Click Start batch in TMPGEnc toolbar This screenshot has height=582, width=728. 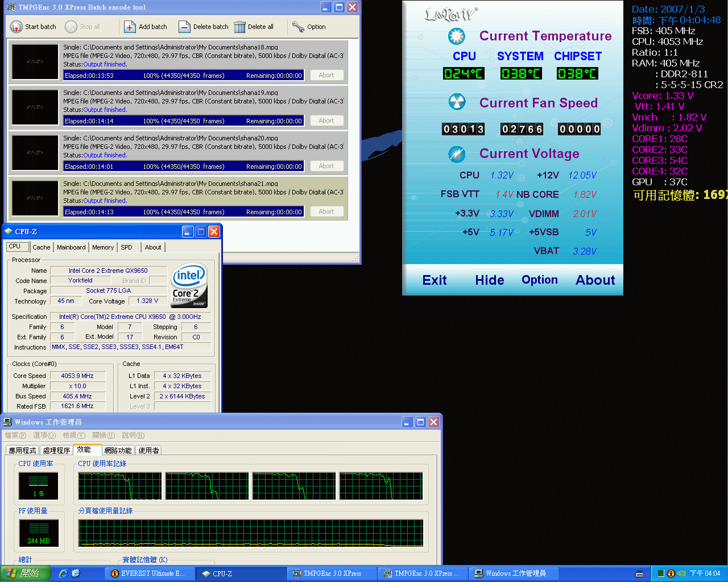pos(33,27)
